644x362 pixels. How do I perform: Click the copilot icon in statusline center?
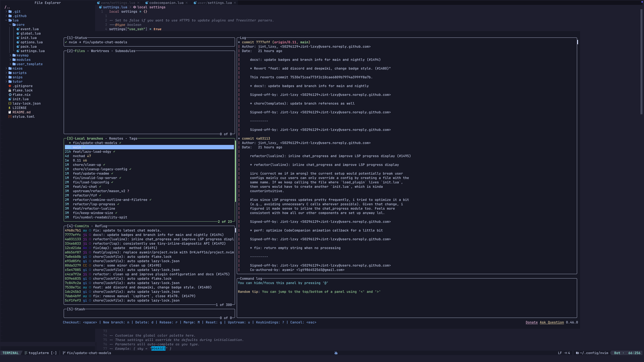pos(336,353)
